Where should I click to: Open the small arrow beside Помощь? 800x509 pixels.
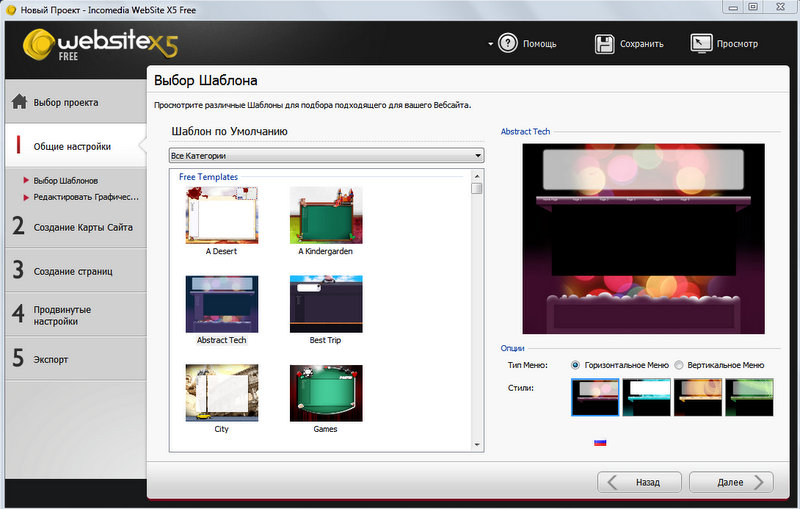(490, 44)
